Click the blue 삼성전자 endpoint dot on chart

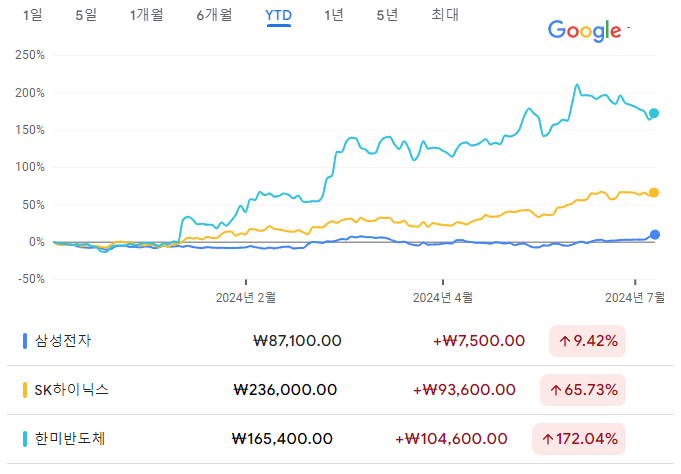[655, 235]
